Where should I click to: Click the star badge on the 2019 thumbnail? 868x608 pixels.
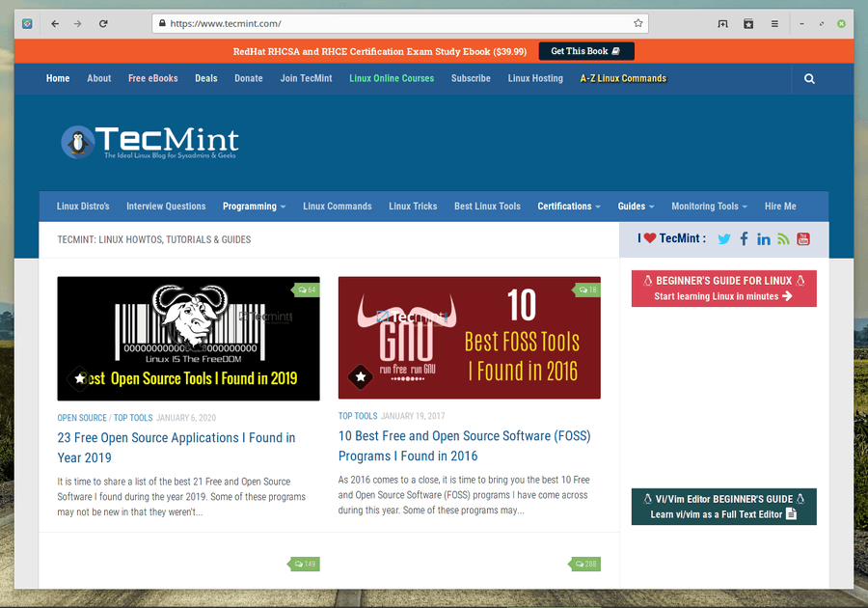coord(80,378)
